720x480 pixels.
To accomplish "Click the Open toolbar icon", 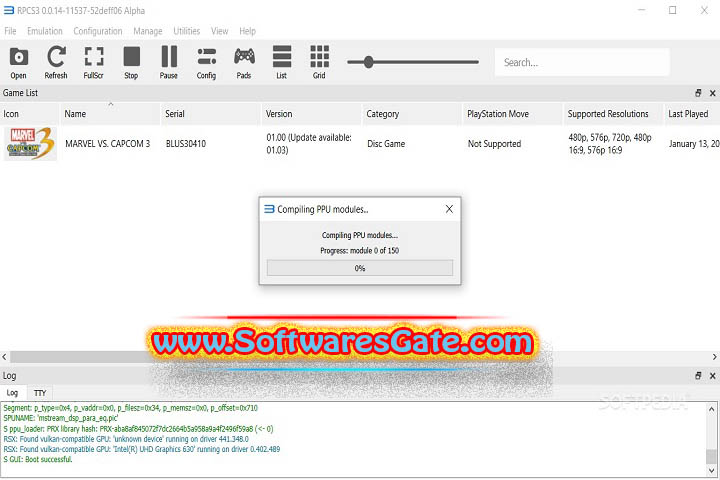I will 18,62.
